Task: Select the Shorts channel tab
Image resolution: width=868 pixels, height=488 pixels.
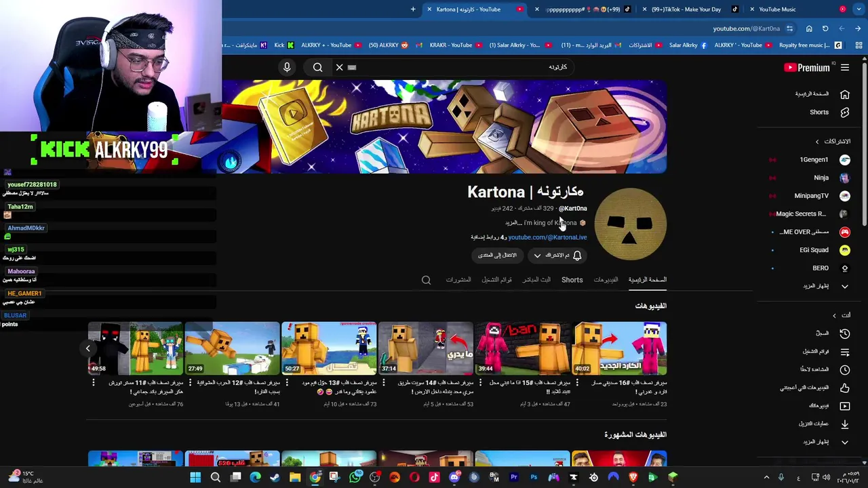Action: [572, 280]
